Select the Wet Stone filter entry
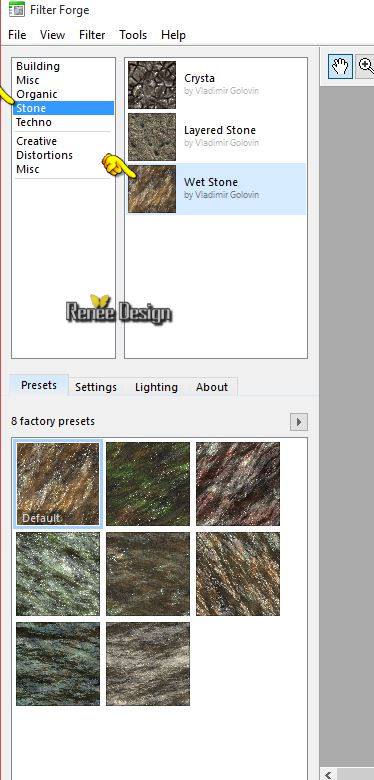Image resolution: width=374 pixels, height=780 pixels. [215, 189]
